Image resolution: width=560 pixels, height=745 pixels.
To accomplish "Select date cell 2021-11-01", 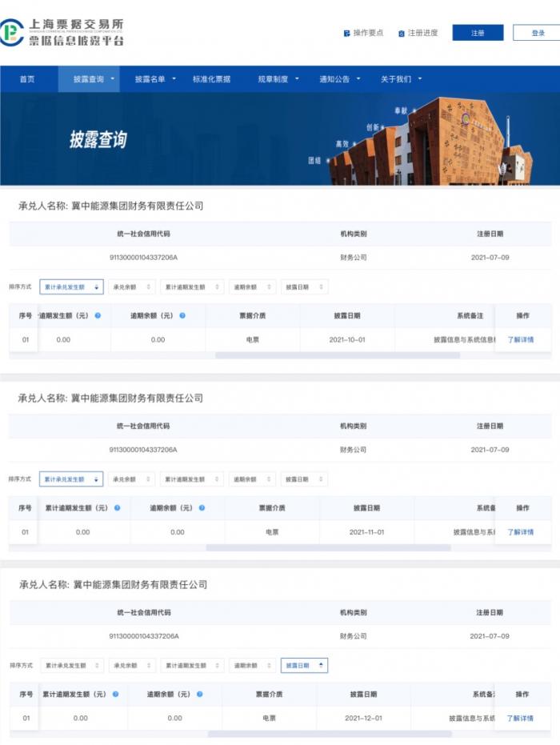I will click(366, 532).
